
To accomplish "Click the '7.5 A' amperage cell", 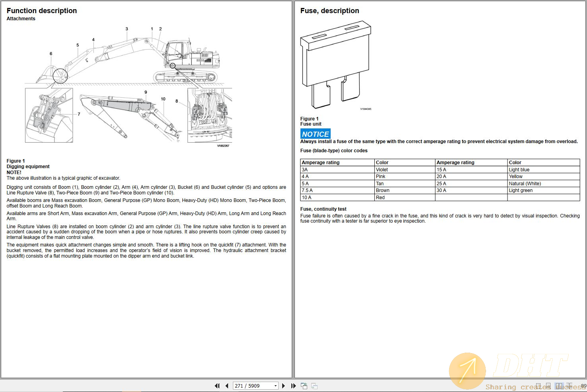I will point(337,190).
